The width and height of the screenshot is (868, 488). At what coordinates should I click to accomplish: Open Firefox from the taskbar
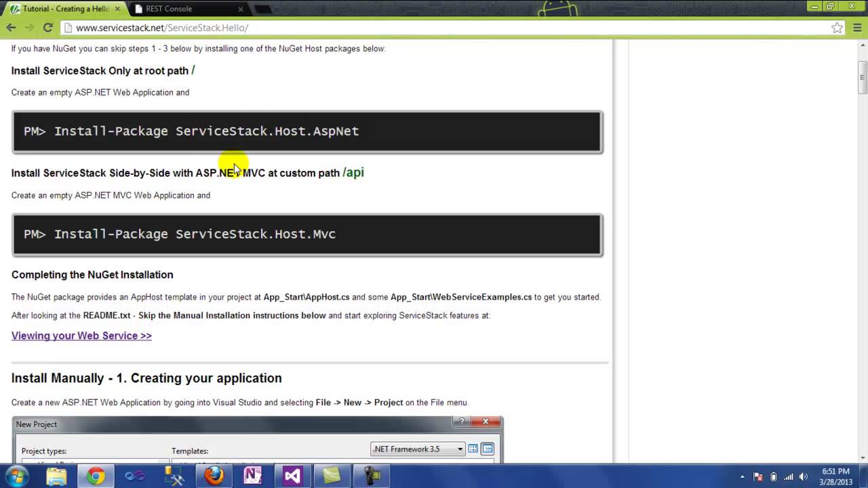pos(214,476)
